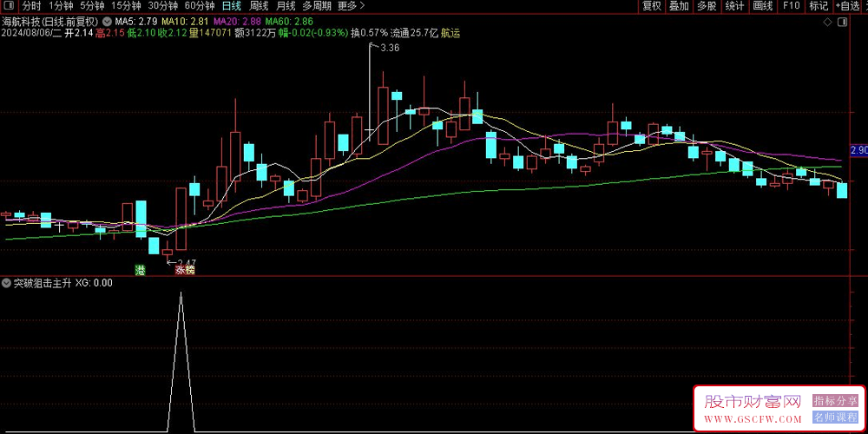Click the 突破狙击主升 indicator name
Screen dimensions: 868x434
[x=41, y=283]
